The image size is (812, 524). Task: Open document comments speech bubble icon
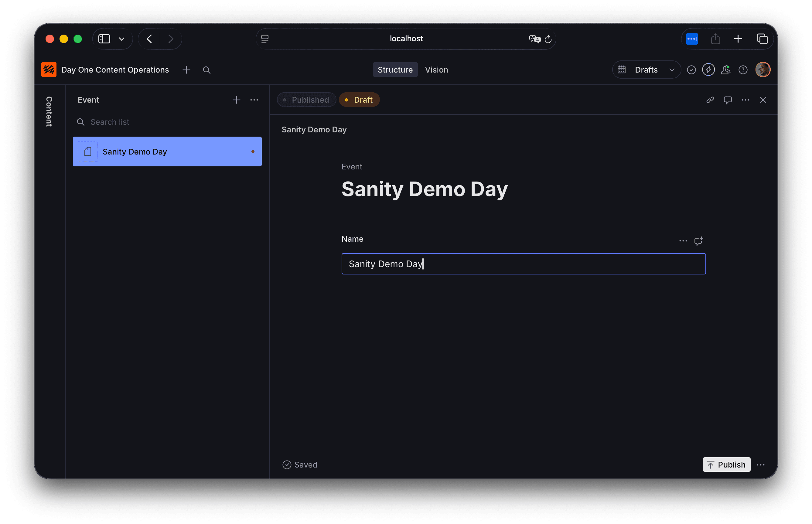click(x=728, y=100)
